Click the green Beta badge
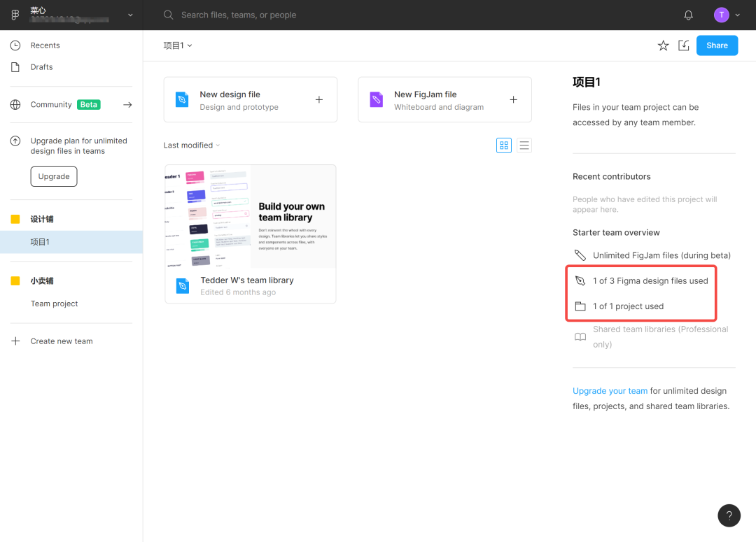756x542 pixels. 89,104
